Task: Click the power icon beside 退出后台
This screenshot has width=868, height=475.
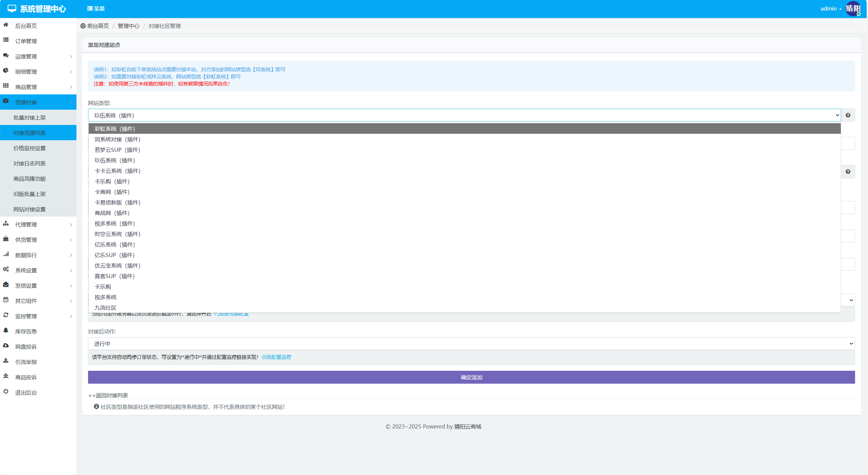Action: (x=6, y=391)
